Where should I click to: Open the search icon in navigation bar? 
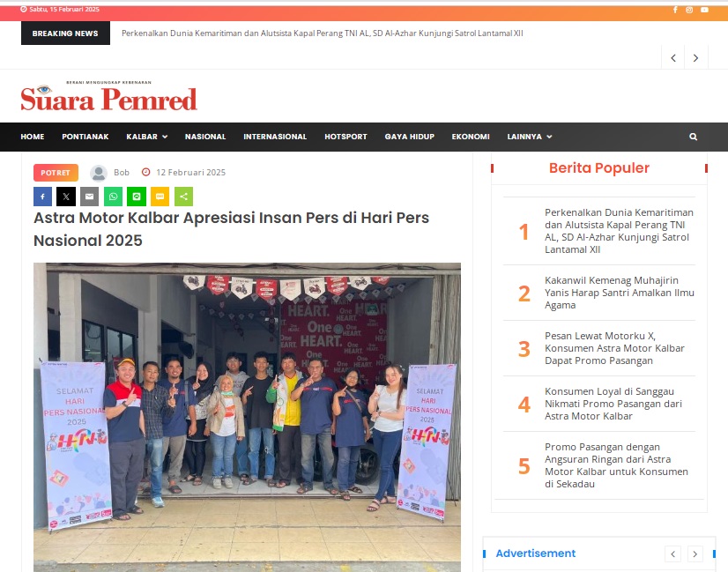(693, 137)
